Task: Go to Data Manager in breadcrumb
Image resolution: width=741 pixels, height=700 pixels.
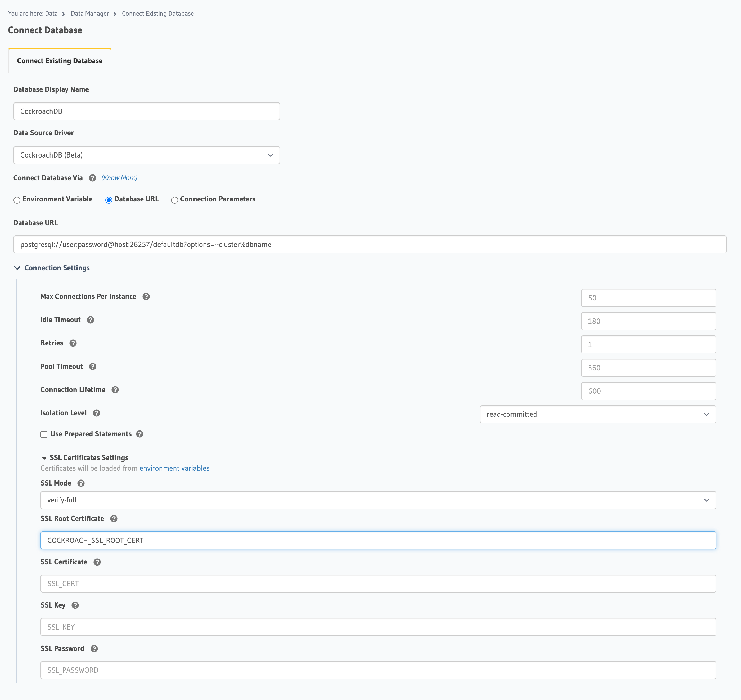Action: click(89, 14)
